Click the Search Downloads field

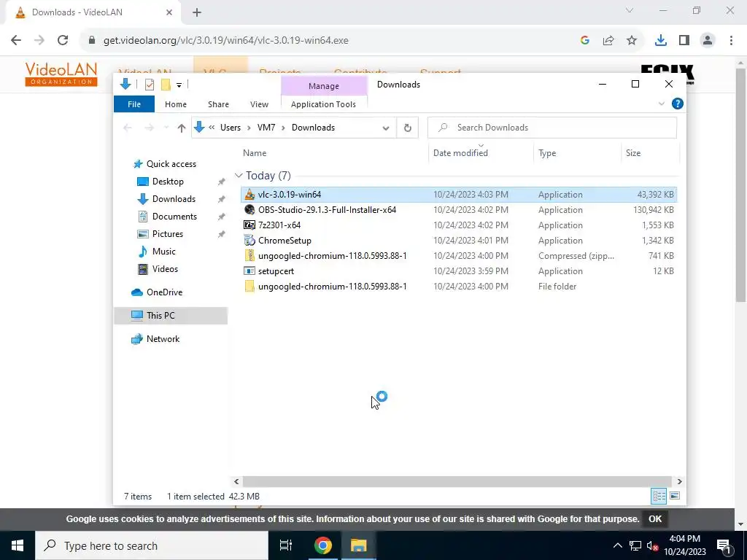[x=552, y=128]
